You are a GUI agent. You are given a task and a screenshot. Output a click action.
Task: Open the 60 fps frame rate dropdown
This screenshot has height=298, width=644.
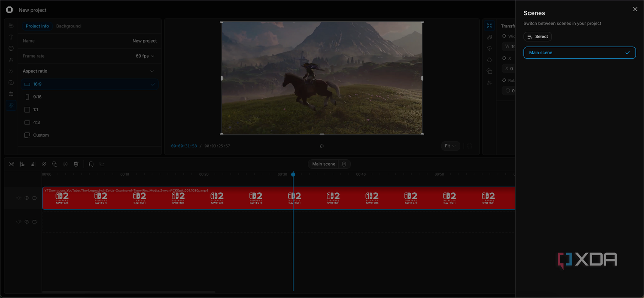145,56
